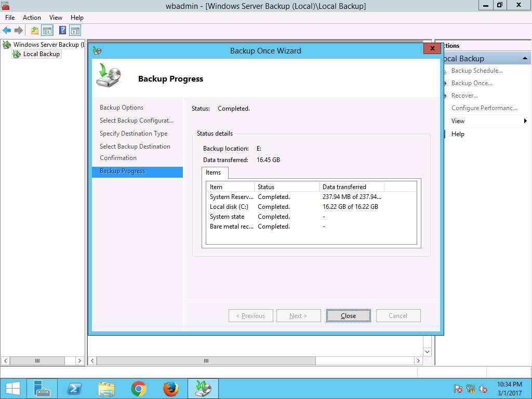The image size is (532, 399).
Task: Click the Status column header
Action: tap(287, 187)
